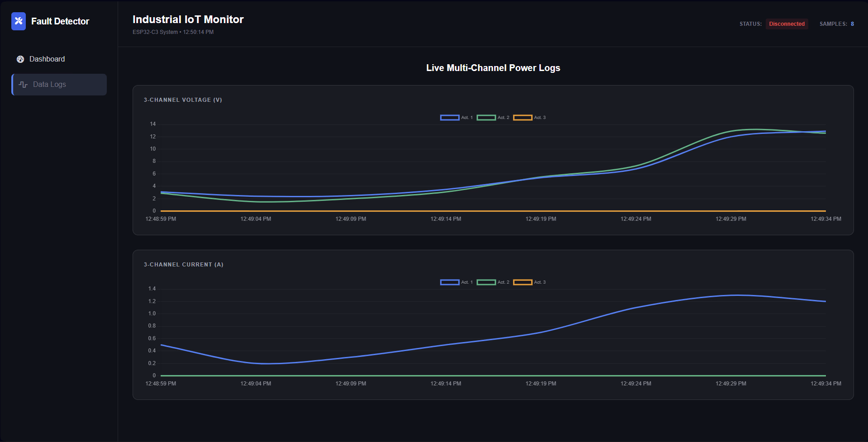Click the 14 y-axis label on voltage chart

(x=153, y=124)
